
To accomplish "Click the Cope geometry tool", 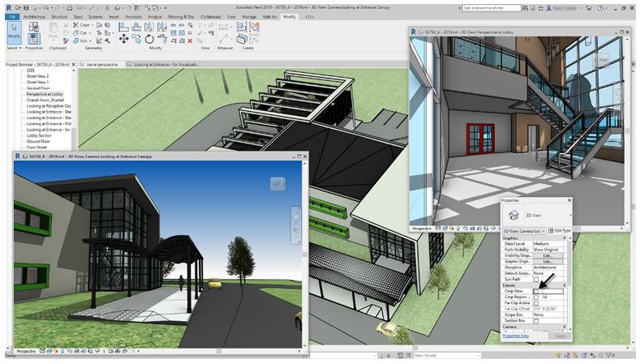I will click(x=81, y=25).
